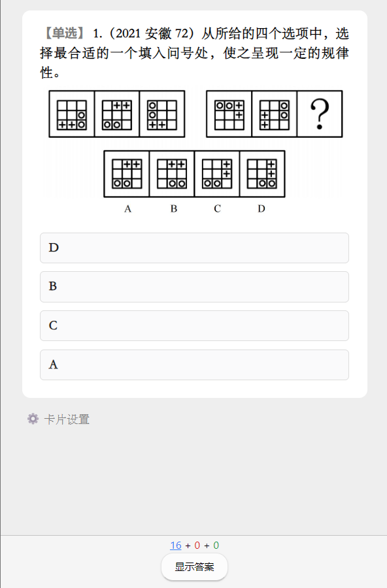The height and width of the screenshot is (588, 387).
Task: Click the third grid in left series
Action: point(162,114)
